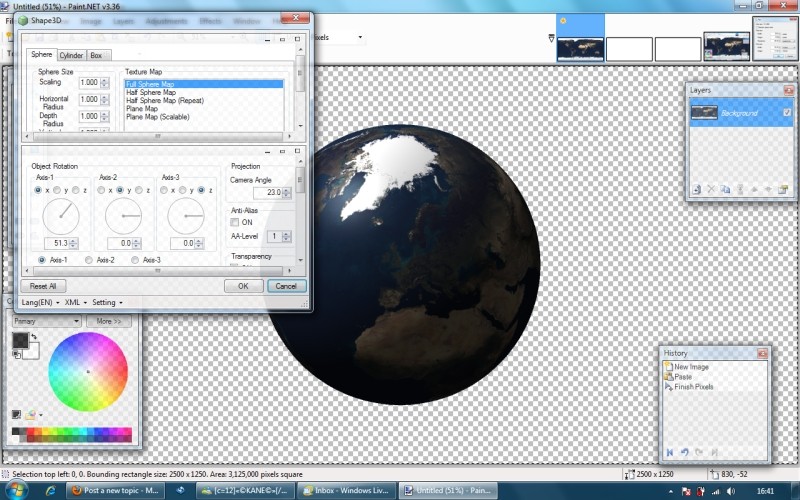Increase the Scaling spinner value
Screen dimensions: 800x500
coord(105,80)
